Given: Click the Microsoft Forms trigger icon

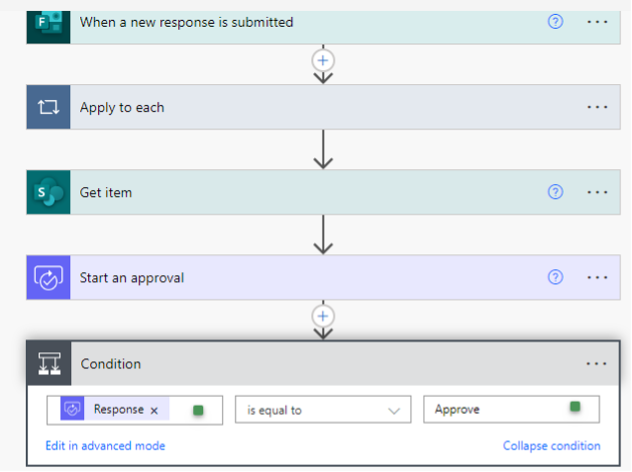Looking at the screenshot, I should point(48,24).
